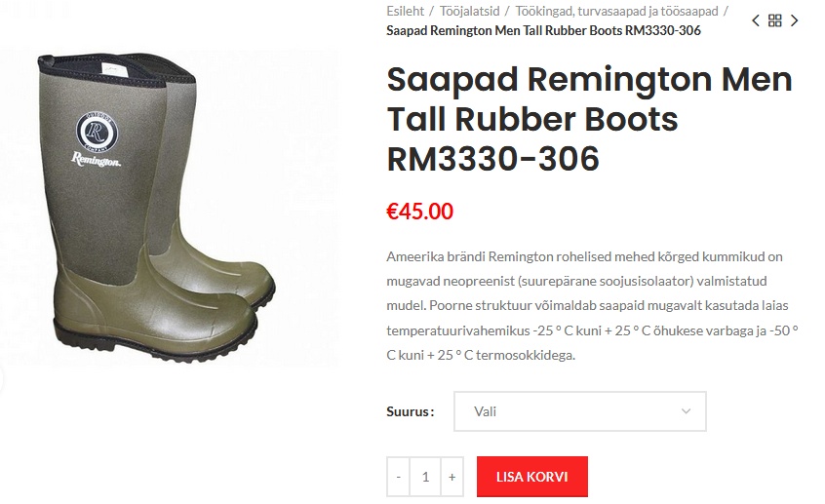Click the current breadcrumb Saapad Remington text
825x504 pixels.
click(x=543, y=30)
